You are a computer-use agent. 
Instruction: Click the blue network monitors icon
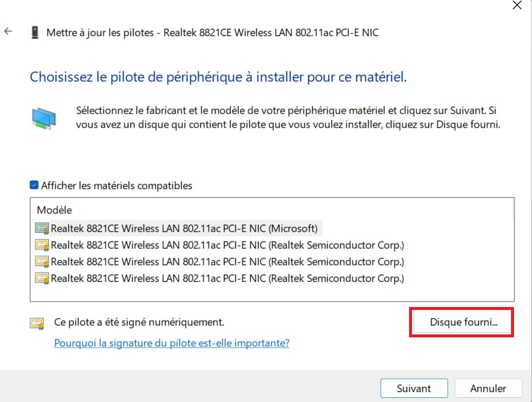(x=44, y=118)
